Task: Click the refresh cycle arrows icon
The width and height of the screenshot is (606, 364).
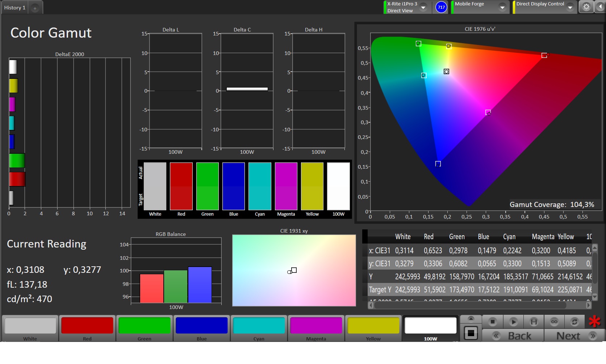Action: click(574, 321)
